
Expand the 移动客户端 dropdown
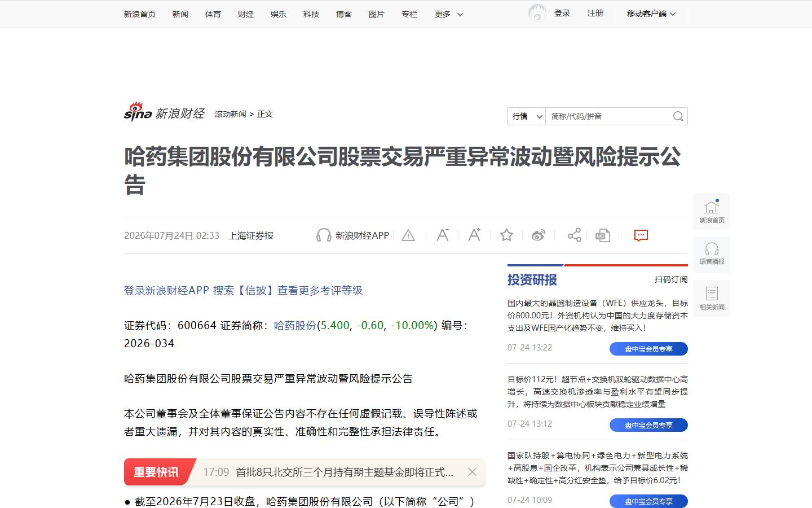pos(651,14)
